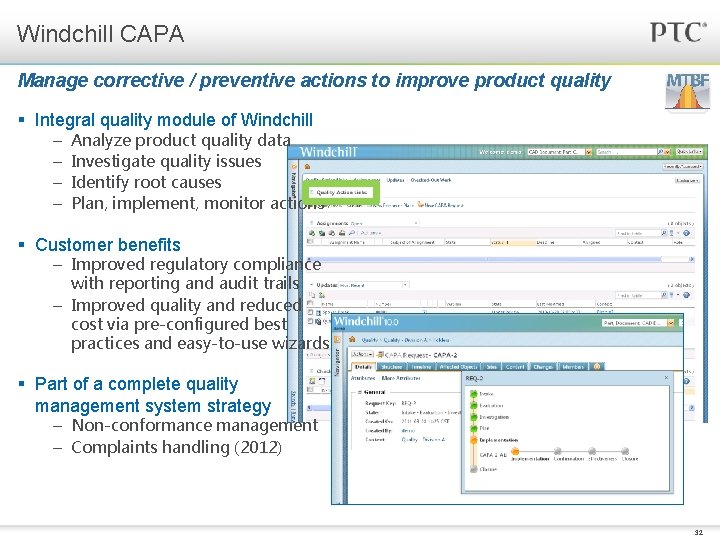The image size is (720, 540).
Task: Click help globe icon in Assignments table
Action: [686, 233]
